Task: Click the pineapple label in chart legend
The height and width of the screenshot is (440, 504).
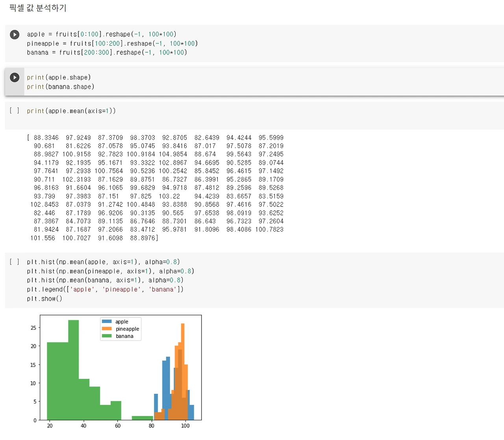Action: pos(128,329)
